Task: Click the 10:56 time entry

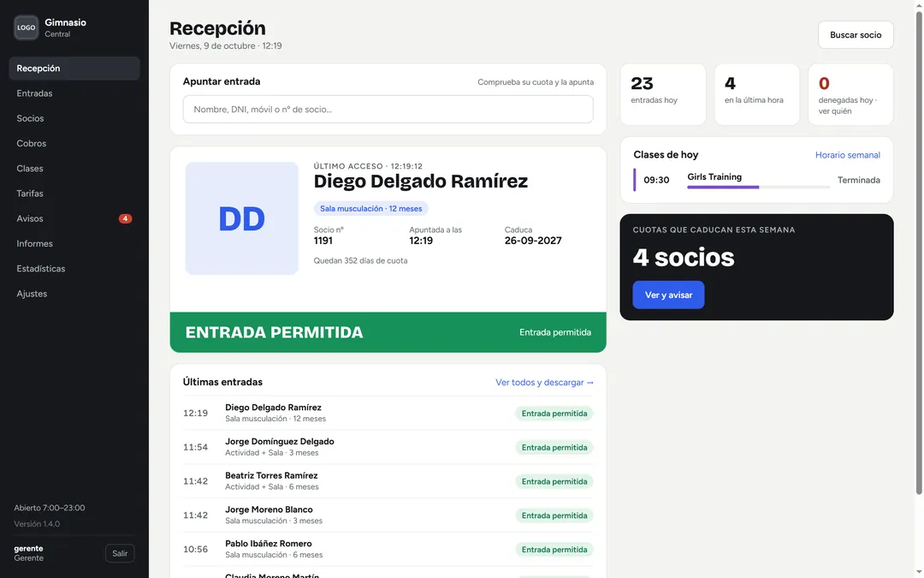Action: pyautogui.click(x=195, y=549)
